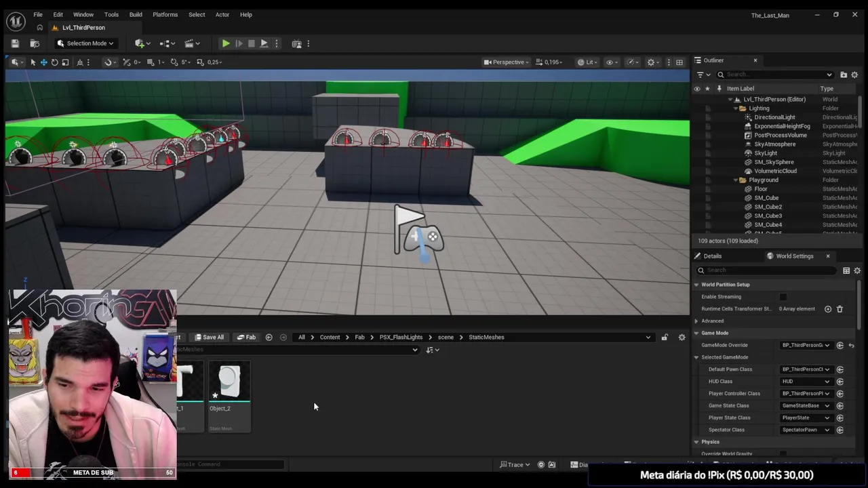Open the browse content folder icon
This screenshot has width=868, height=488.
coord(34,43)
